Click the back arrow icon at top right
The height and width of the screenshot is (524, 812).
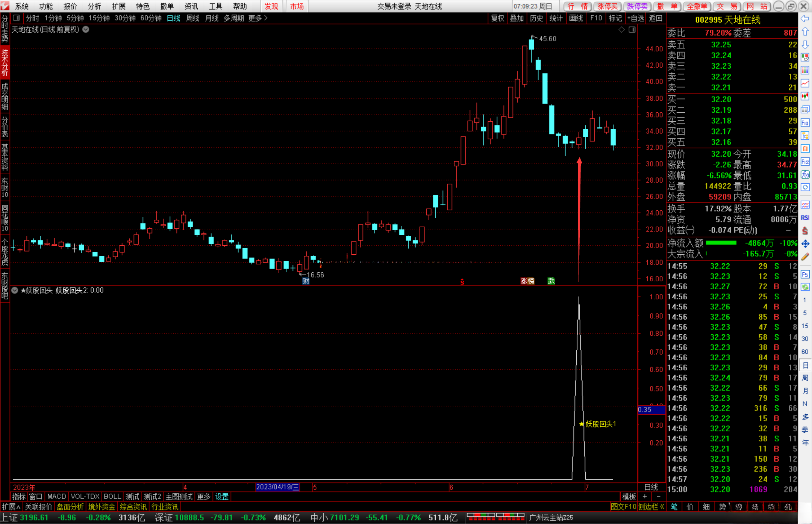tap(805, 19)
